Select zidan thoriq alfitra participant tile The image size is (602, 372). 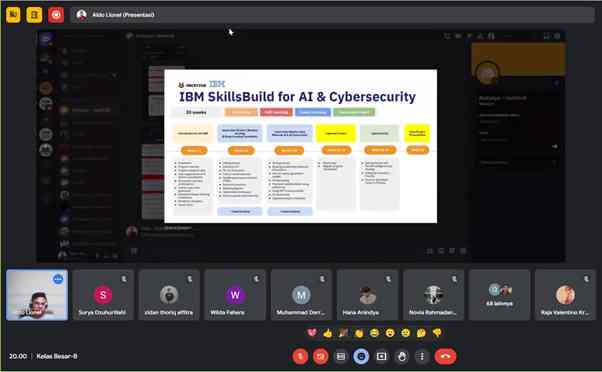pyautogui.click(x=169, y=295)
